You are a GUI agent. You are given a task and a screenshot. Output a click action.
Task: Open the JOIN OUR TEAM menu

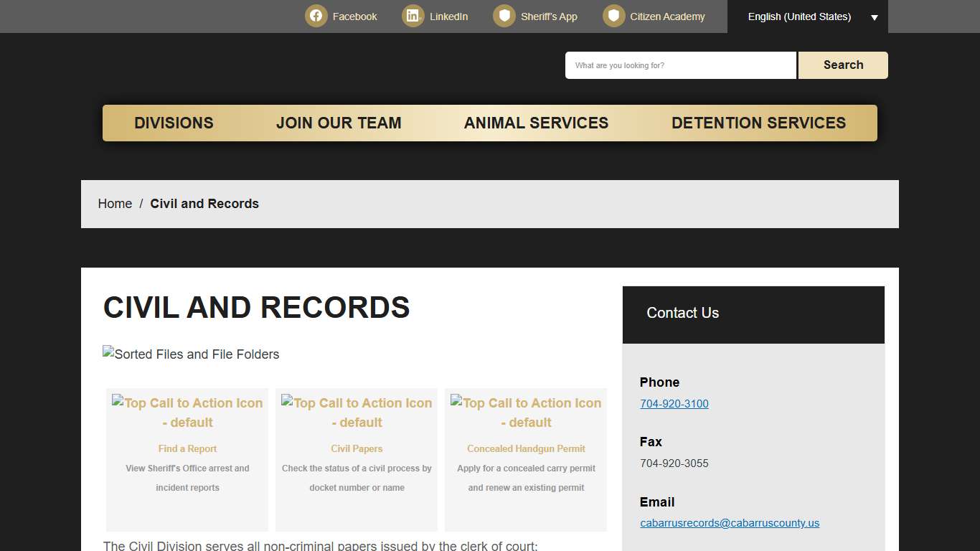[338, 123]
